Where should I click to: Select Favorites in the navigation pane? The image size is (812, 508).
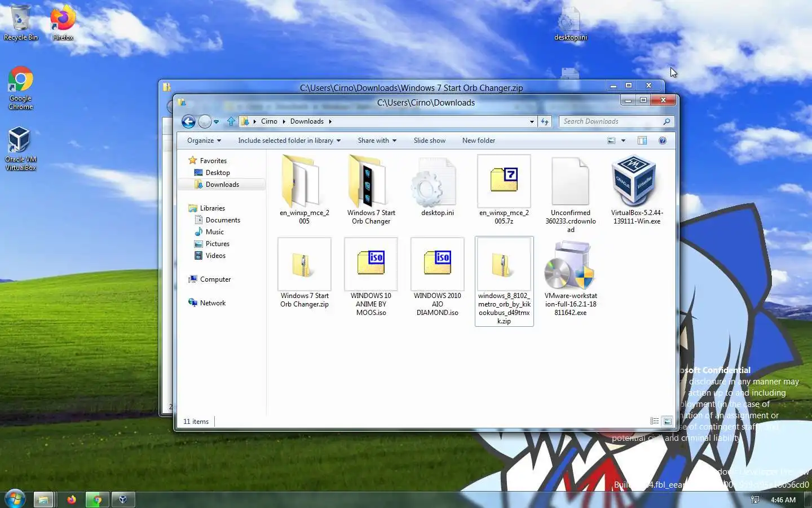[213, 161]
